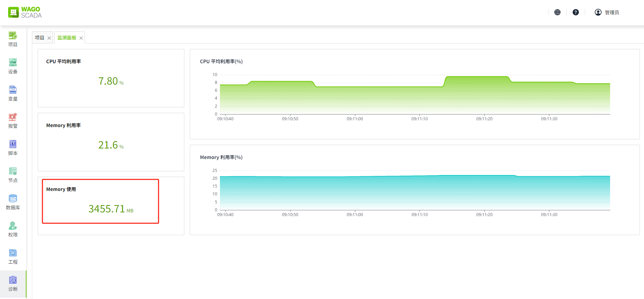Viewport: 644px width, 299px height.
Task: Select the 变量 (Variable) sidebar icon
Action: (x=13, y=93)
